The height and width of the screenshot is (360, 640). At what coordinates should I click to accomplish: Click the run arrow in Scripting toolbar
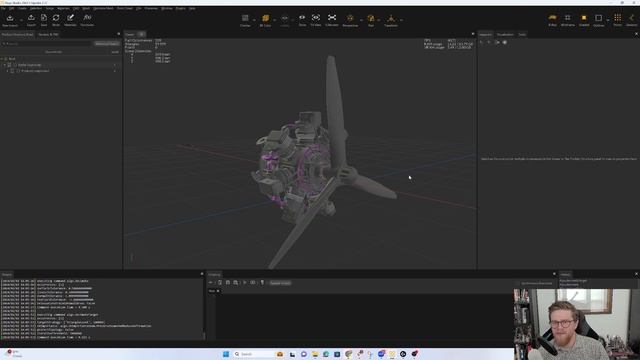coord(244,282)
